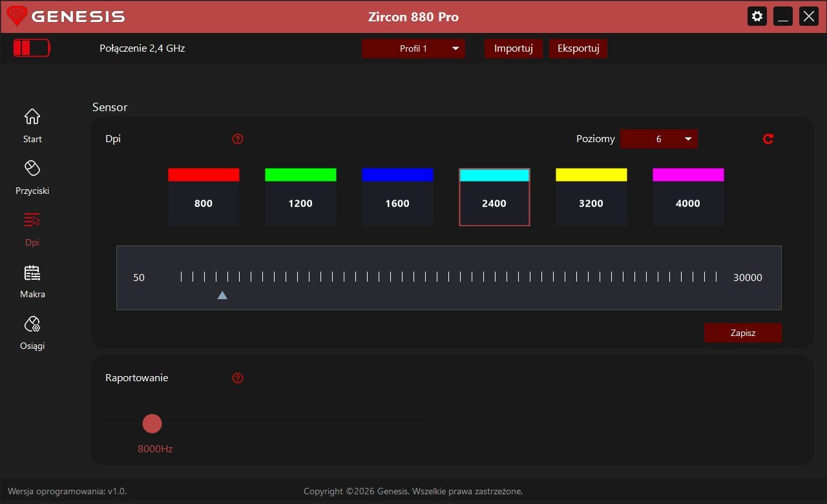Viewport: 827px width, 504px height.
Task: Click the Raportowanie label
Action: 137,378
